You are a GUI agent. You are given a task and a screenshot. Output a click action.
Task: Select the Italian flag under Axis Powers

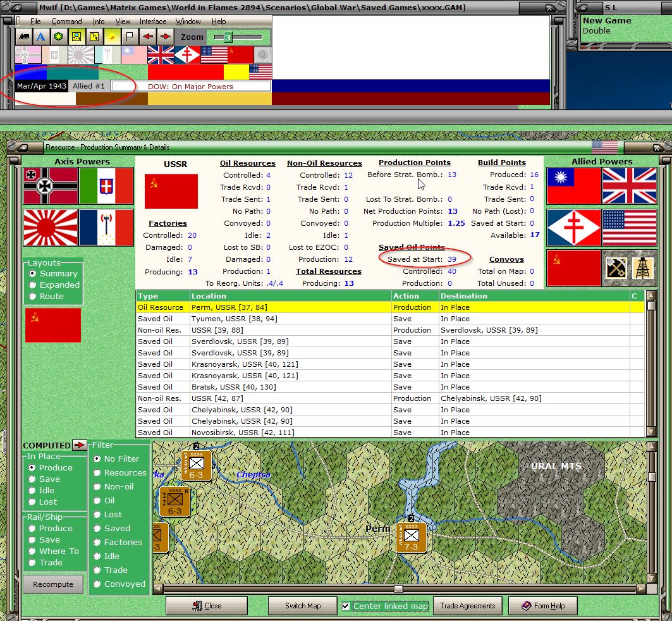coord(106,186)
